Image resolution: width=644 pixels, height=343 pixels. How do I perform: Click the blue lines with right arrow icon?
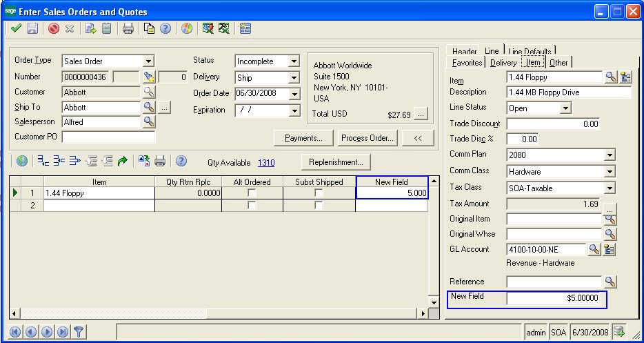pos(74,161)
